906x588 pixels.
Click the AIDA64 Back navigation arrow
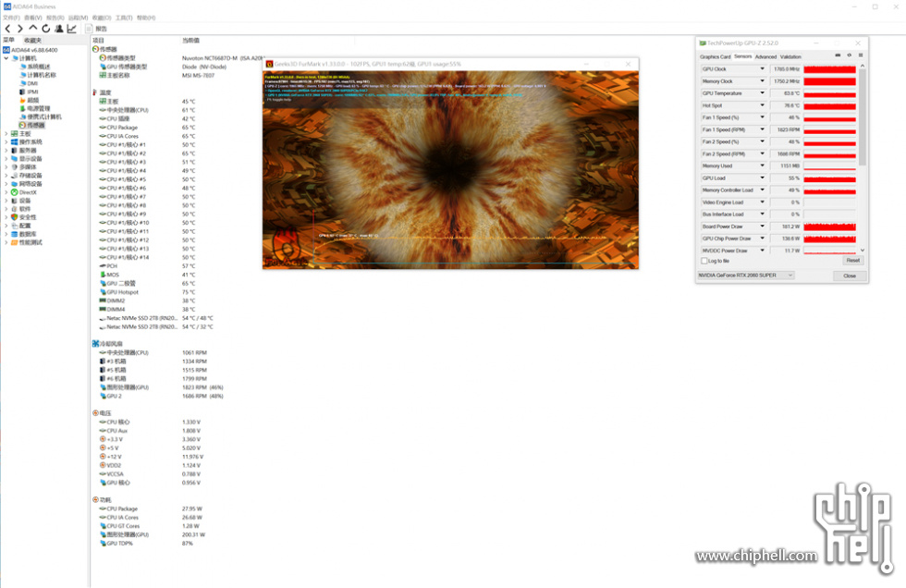click(x=7, y=29)
